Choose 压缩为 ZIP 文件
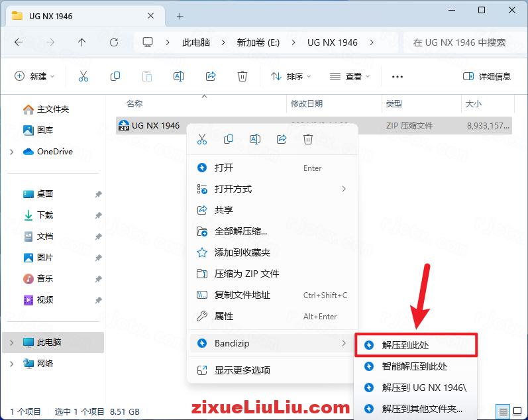This screenshot has width=528, height=420. click(272, 274)
